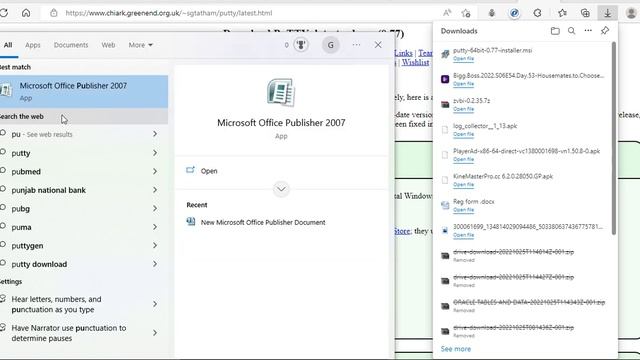Expand the pubg suggestion arrow

[155, 209]
